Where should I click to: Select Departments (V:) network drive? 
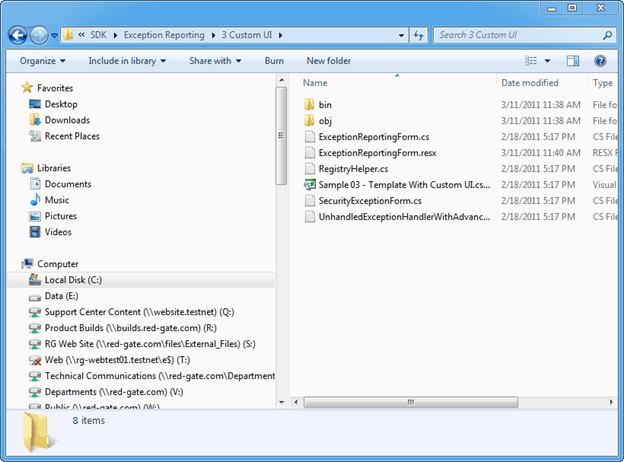pyautogui.click(x=114, y=392)
